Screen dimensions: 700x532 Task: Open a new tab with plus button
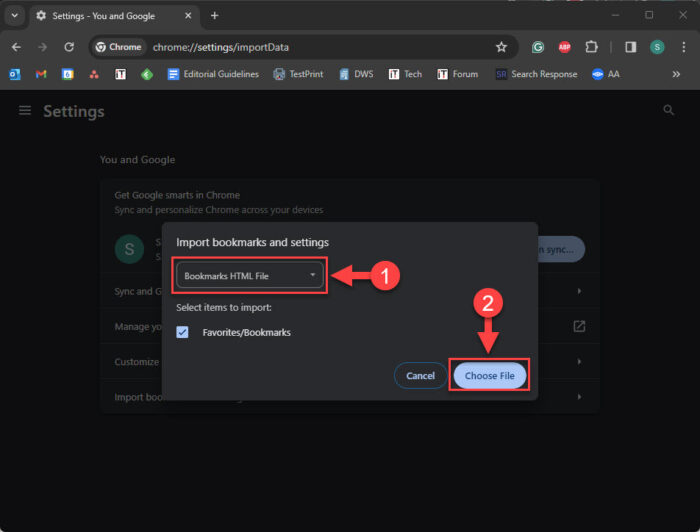pyautogui.click(x=214, y=16)
